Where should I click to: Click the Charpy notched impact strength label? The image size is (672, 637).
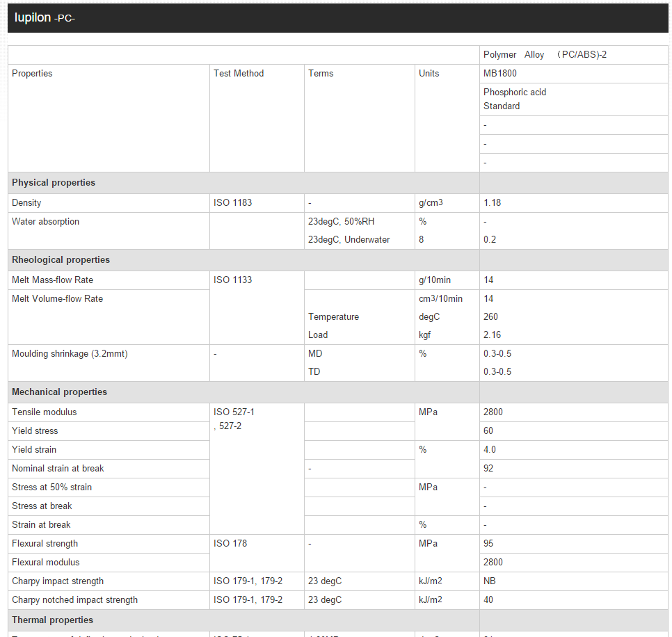coord(75,599)
